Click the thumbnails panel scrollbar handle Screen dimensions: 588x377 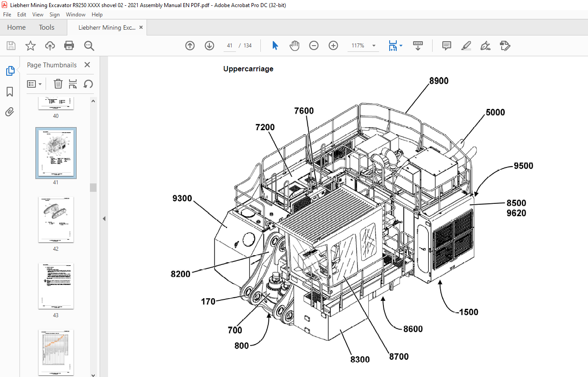(93, 187)
